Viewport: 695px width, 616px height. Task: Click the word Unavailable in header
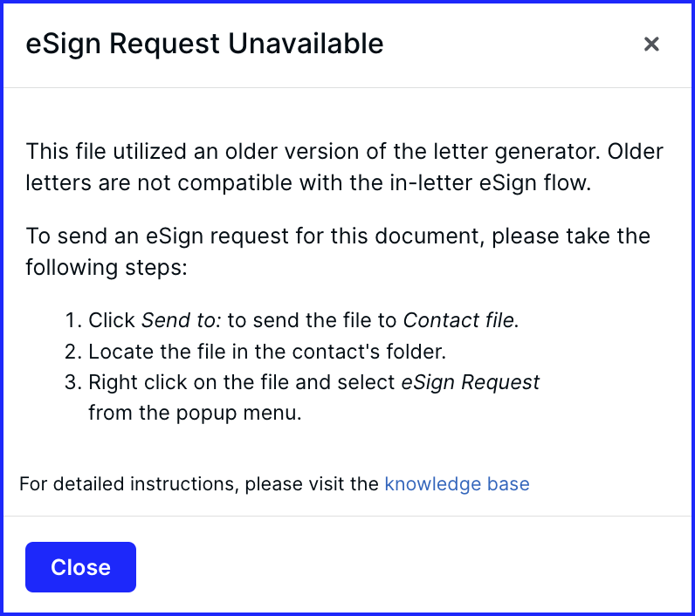[x=306, y=44]
